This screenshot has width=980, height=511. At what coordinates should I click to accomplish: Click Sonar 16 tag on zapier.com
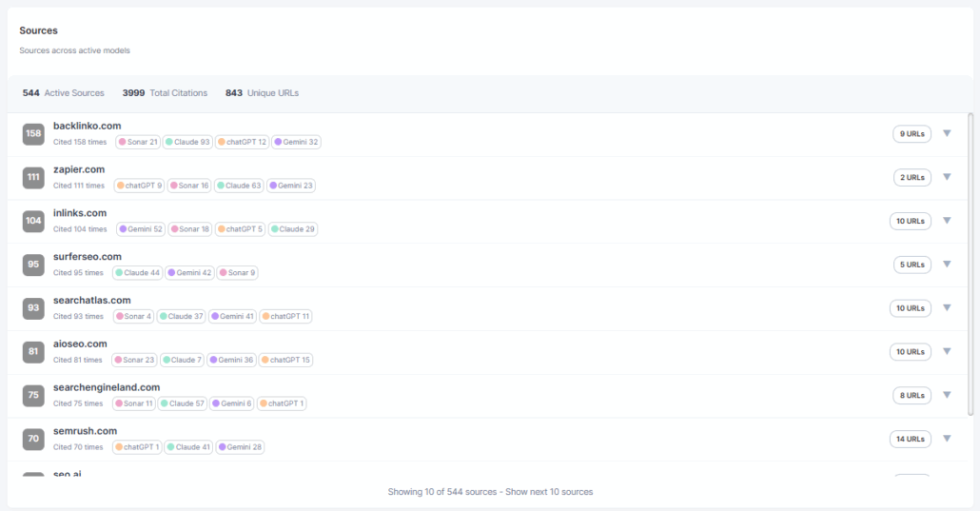[189, 186]
